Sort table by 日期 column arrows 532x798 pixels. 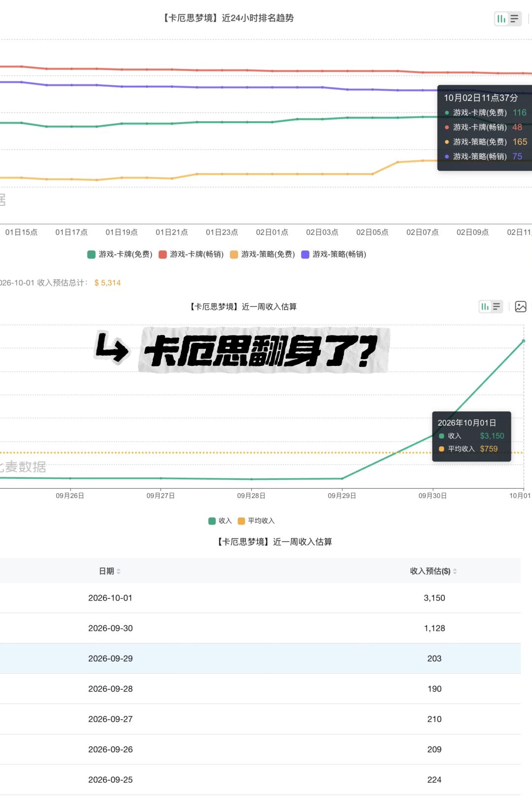[x=119, y=571]
